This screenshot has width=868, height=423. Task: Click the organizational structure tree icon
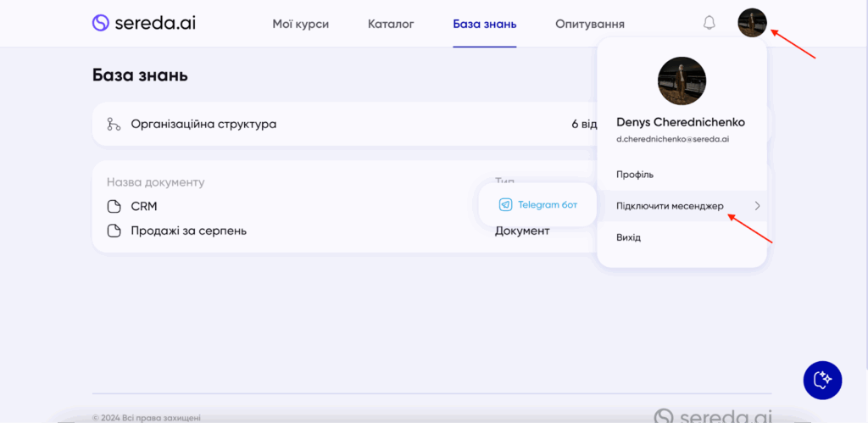coord(114,125)
